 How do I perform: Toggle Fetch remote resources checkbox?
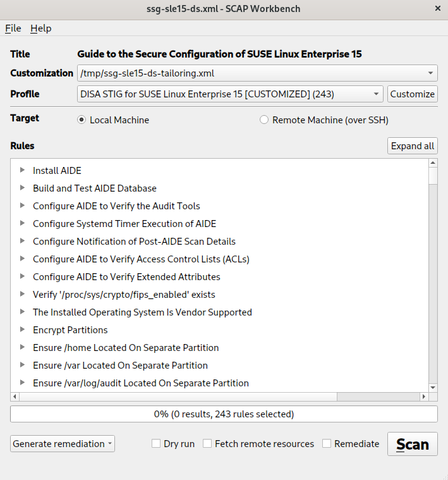pyautogui.click(x=207, y=444)
